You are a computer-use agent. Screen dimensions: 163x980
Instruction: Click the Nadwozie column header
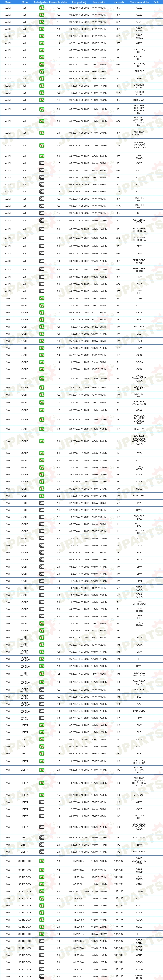pyautogui.click(x=119, y=2)
